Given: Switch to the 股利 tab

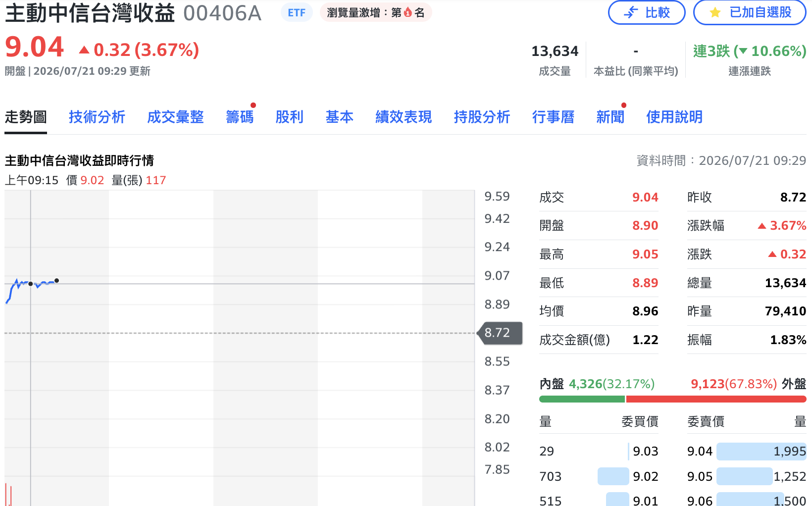Looking at the screenshot, I should (x=290, y=117).
